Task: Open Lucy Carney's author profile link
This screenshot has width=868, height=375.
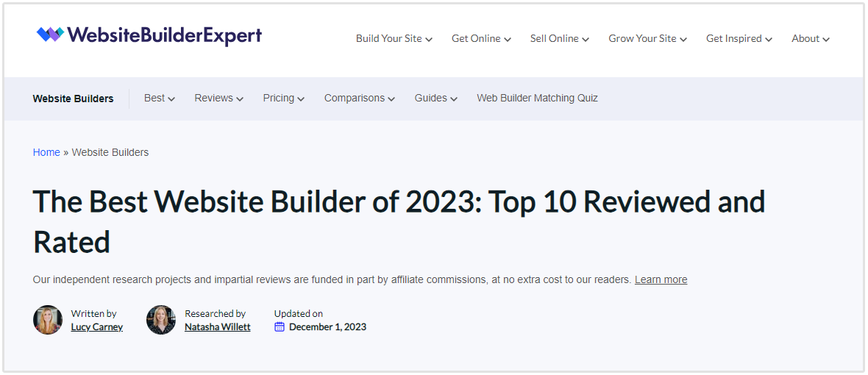Action: 96,326
